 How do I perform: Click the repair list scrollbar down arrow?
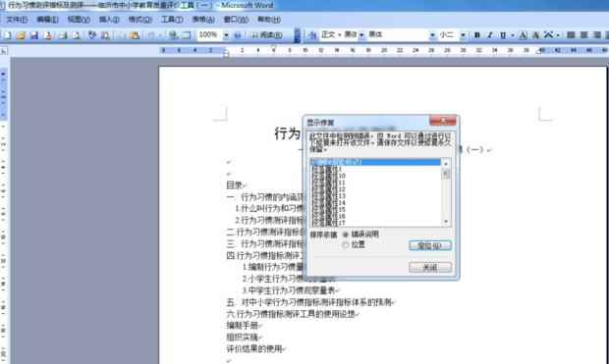click(446, 222)
